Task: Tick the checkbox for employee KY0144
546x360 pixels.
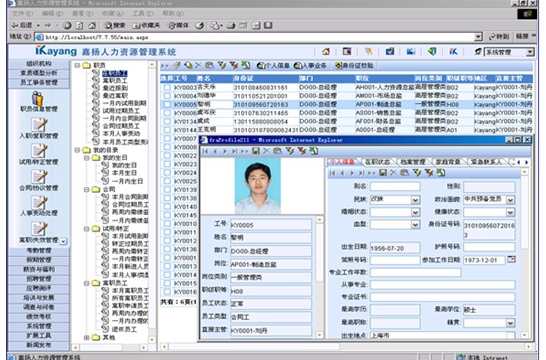Action: [167, 130]
